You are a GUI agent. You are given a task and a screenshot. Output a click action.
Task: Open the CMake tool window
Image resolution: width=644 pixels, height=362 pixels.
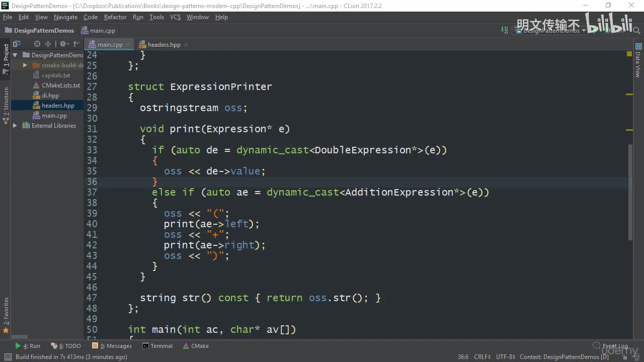point(196,346)
